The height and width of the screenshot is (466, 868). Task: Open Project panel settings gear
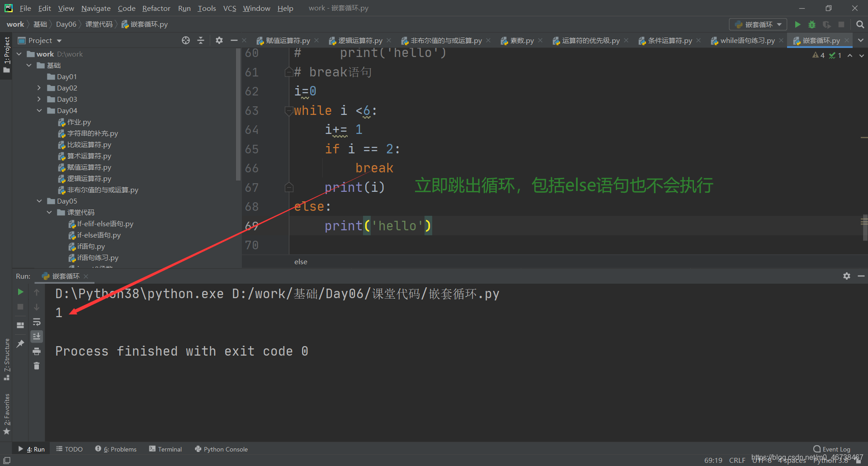tap(219, 40)
